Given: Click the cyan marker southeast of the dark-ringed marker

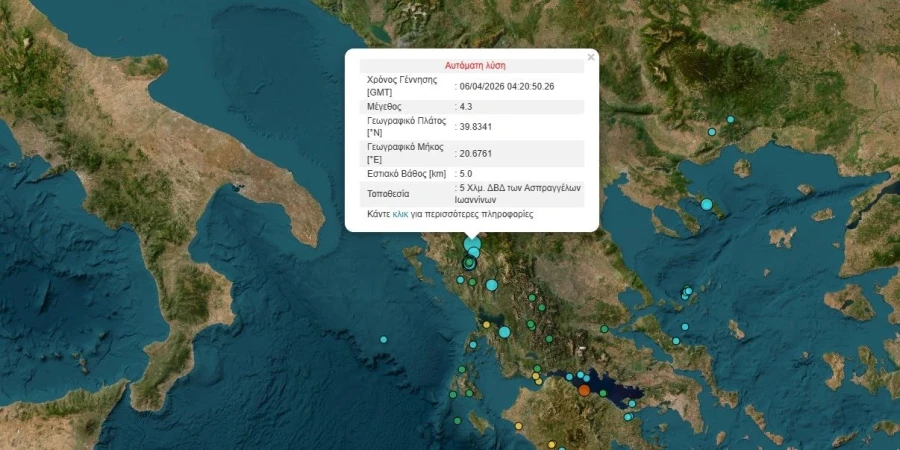Looking at the screenshot, I should click(492, 286).
